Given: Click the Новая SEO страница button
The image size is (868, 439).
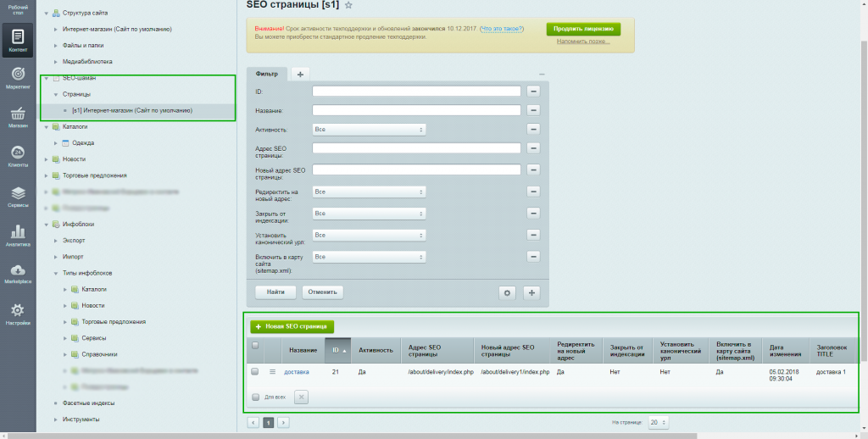Looking at the screenshot, I should [292, 326].
